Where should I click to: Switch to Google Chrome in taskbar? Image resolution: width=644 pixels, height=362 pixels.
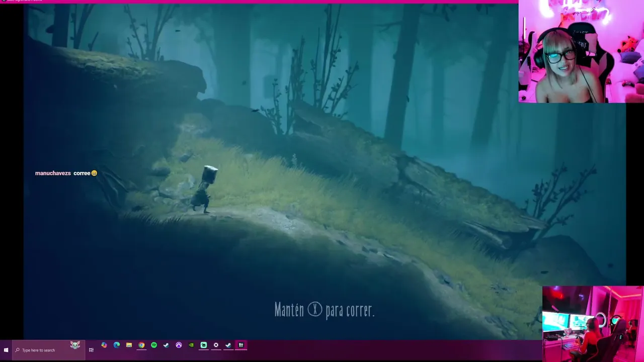(141, 345)
